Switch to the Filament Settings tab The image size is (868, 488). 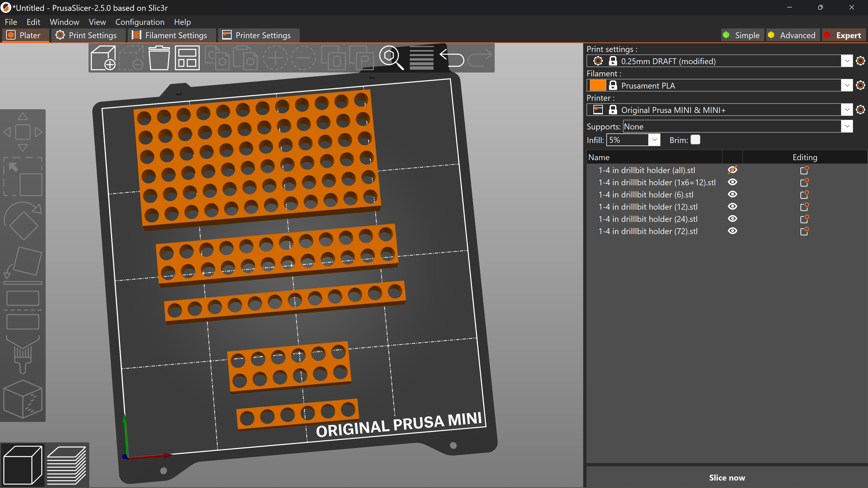(172, 35)
